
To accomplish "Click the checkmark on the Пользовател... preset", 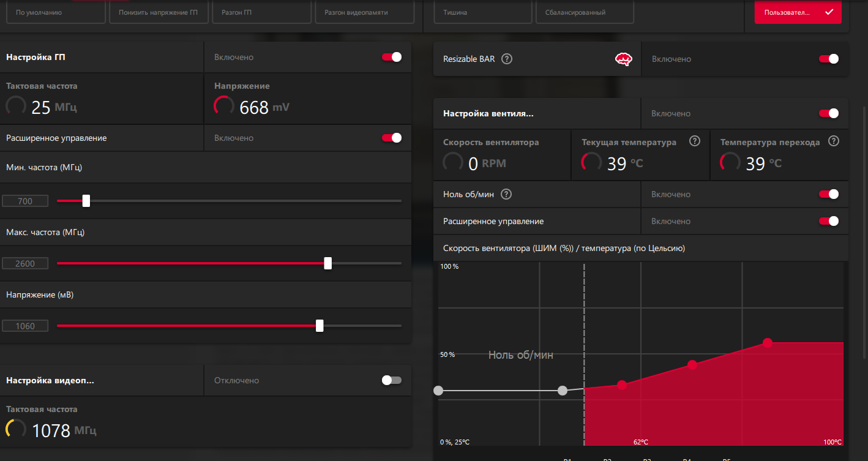I will [x=829, y=12].
